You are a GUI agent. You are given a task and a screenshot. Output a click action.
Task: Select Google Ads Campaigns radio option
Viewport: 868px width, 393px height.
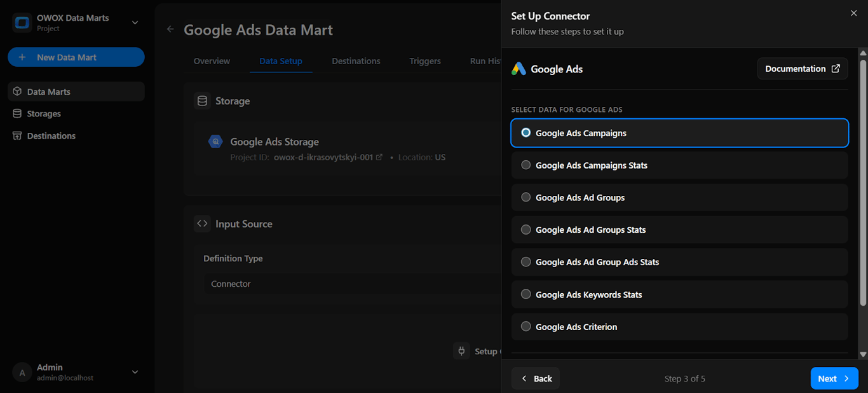click(679, 133)
